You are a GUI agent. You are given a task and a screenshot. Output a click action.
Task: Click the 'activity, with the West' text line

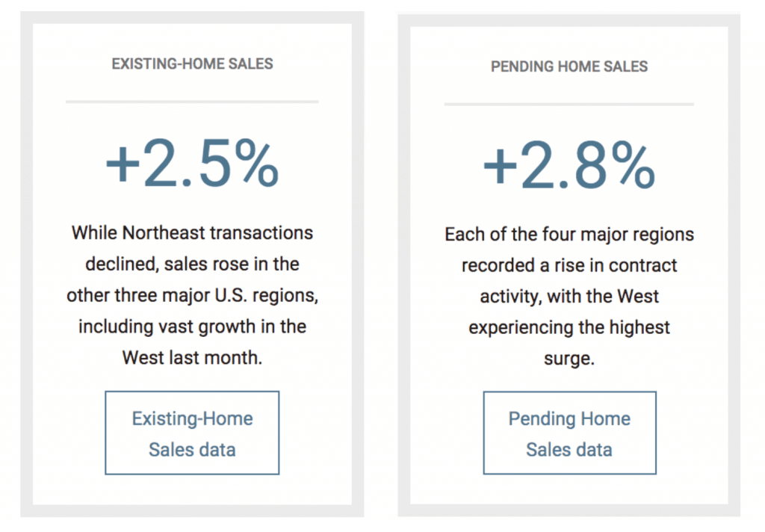(x=569, y=296)
